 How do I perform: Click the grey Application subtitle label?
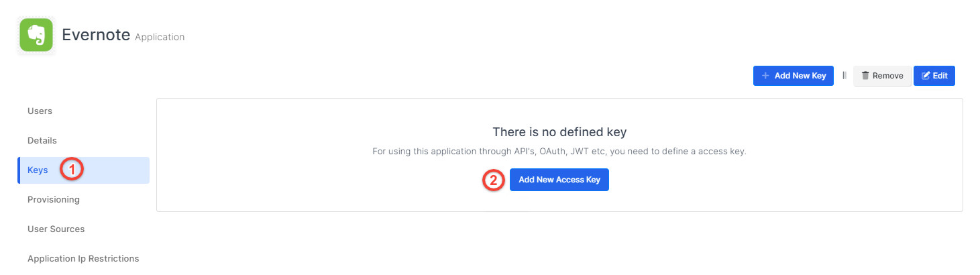click(x=160, y=38)
